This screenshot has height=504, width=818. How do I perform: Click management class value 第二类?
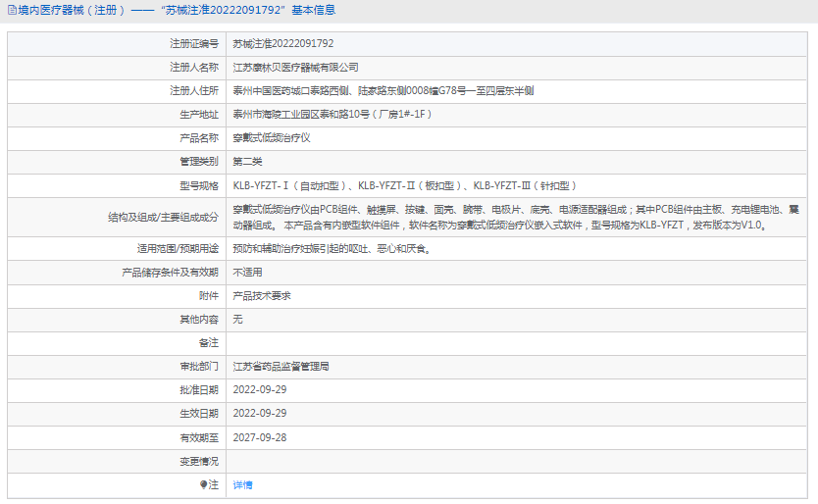[x=247, y=162]
